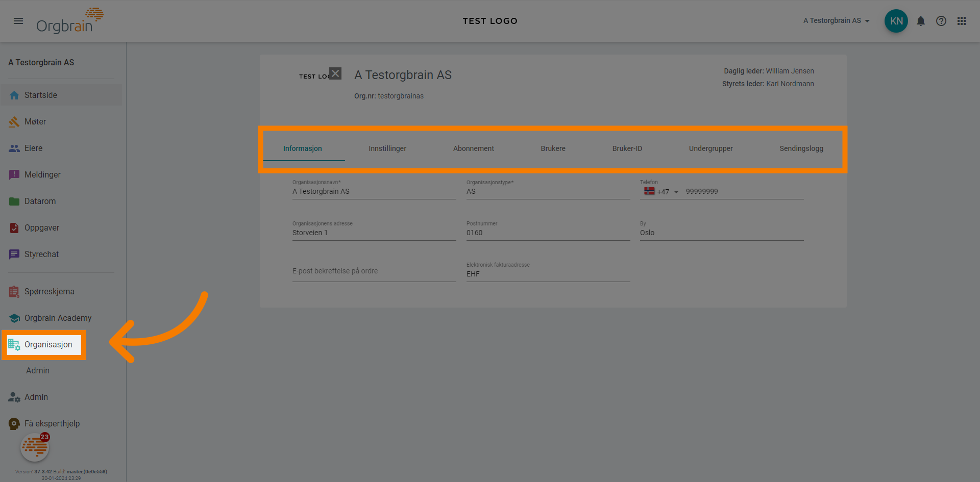Expand the hamburger navigation menu
This screenshot has width=980, height=482.
pyautogui.click(x=18, y=21)
